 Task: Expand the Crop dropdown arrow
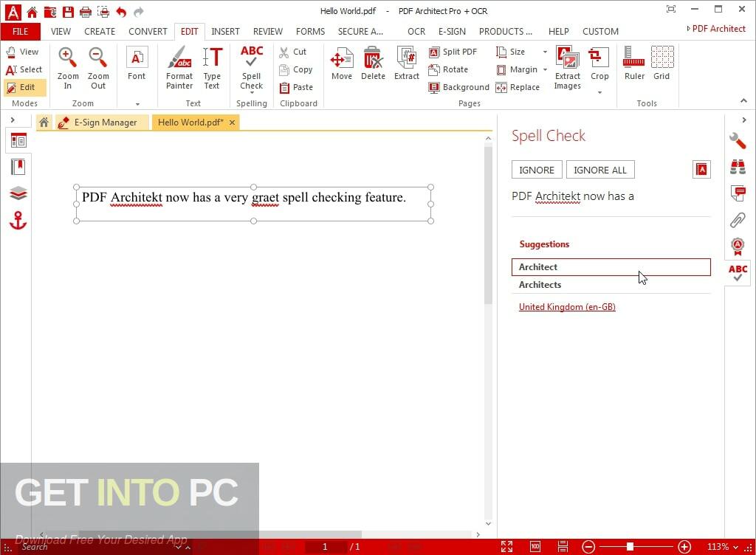tap(599, 92)
